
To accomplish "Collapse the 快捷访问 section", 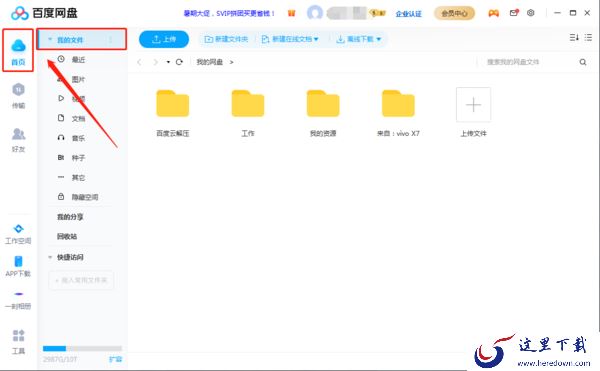I will pos(50,257).
